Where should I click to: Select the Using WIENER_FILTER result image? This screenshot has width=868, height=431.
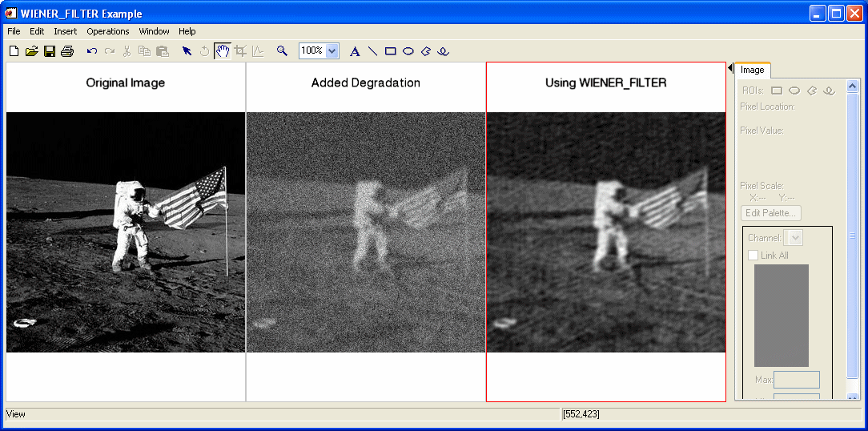click(605, 232)
